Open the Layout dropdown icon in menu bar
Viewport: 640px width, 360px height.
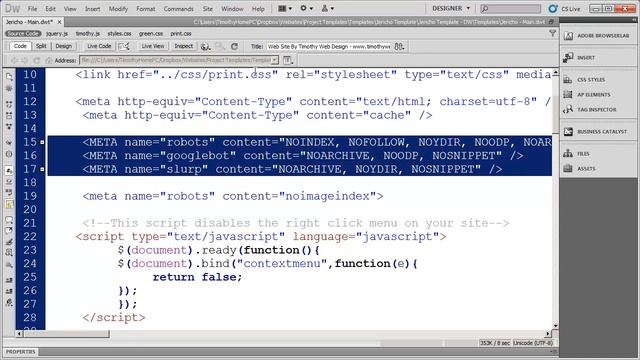coord(285,8)
